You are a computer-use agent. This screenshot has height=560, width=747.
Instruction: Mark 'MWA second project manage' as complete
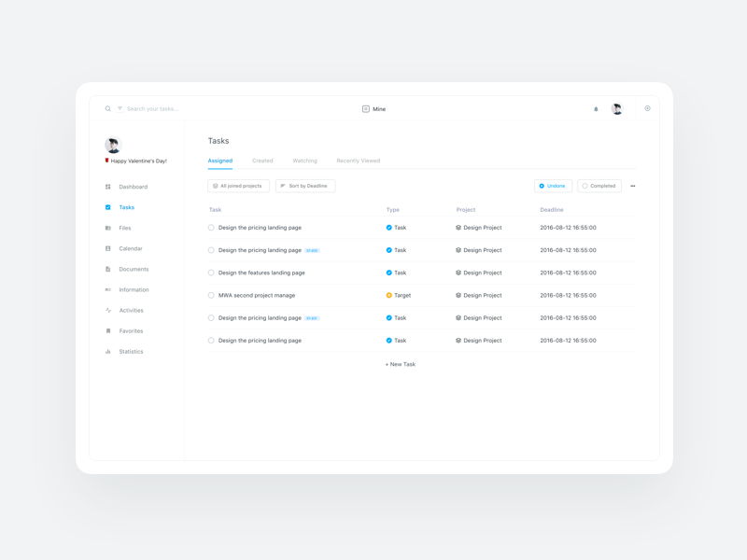click(211, 295)
